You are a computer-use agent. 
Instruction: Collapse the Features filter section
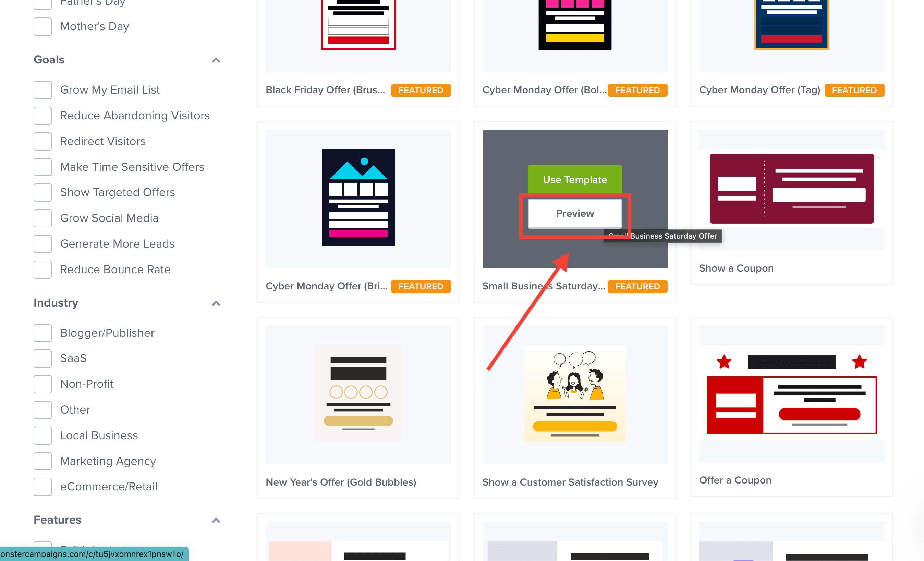(216, 520)
